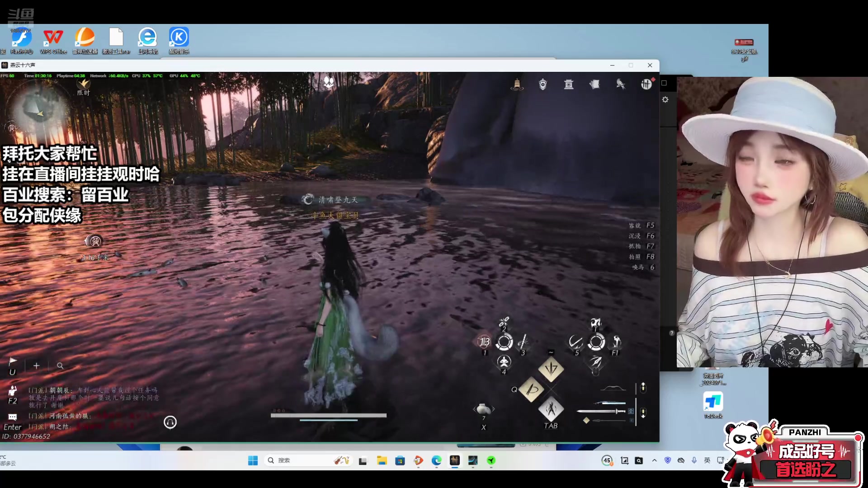Image resolution: width=868 pixels, height=488 pixels.
Task: Activate meditation skill bound to key 4
Action: [x=504, y=362]
